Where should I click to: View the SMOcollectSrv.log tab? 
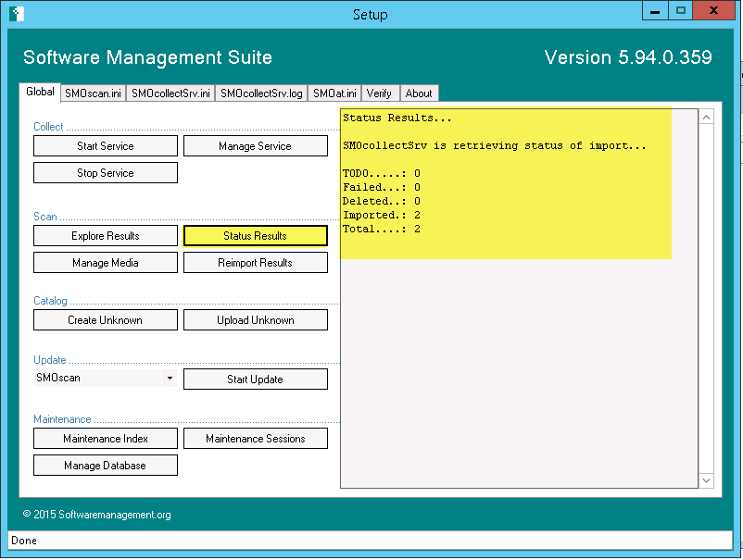(261, 93)
